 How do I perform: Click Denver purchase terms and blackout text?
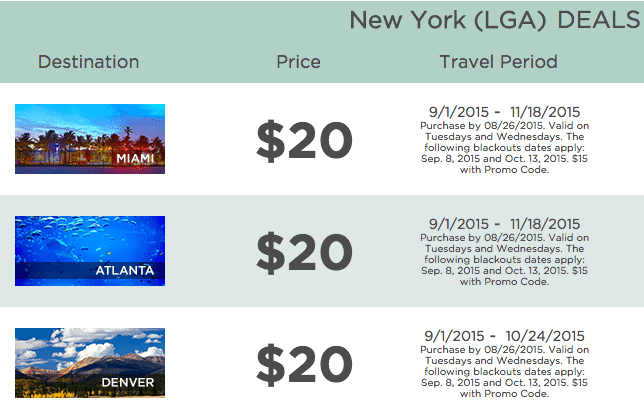pos(504,372)
